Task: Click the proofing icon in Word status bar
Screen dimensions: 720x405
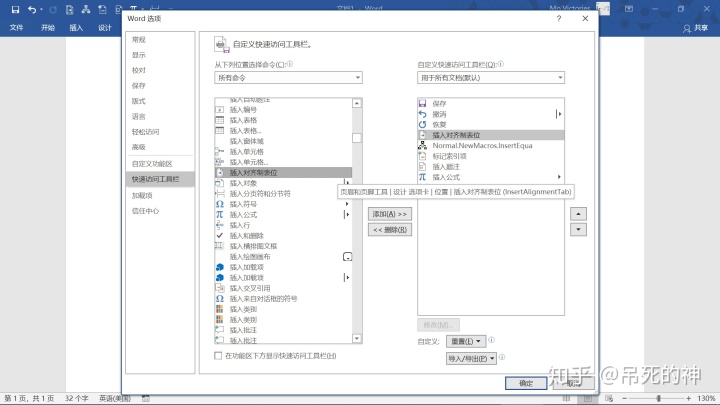Action: pos(146,399)
